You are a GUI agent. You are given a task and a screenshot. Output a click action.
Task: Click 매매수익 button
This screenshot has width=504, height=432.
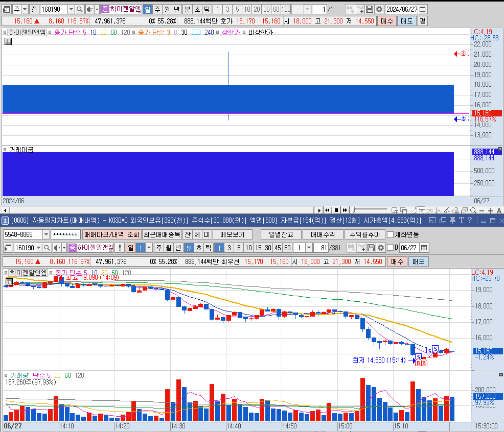pyautogui.click(x=323, y=235)
